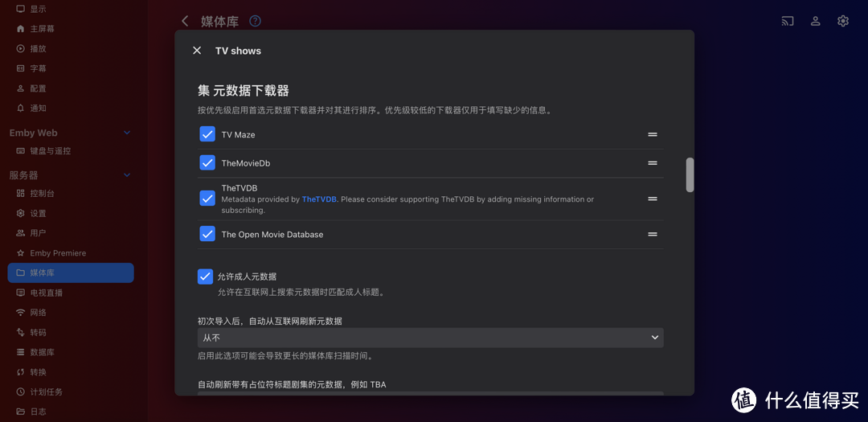Toggle the 允许成人元数据 checkbox
The width and height of the screenshot is (868, 422).
click(206, 277)
